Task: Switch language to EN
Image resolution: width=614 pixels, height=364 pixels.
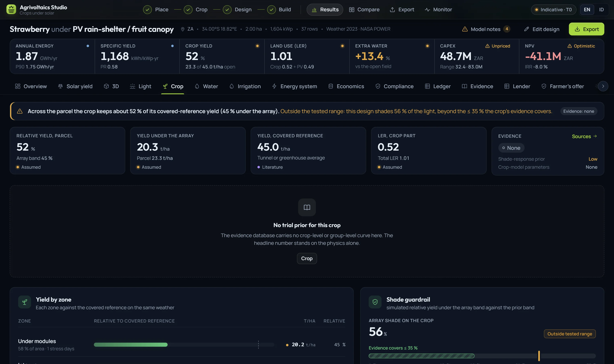Action: pyautogui.click(x=587, y=10)
